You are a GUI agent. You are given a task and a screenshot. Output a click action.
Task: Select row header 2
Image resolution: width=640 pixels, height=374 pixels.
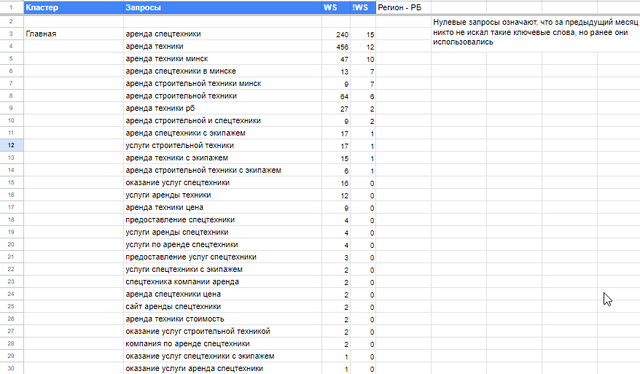pos(11,21)
